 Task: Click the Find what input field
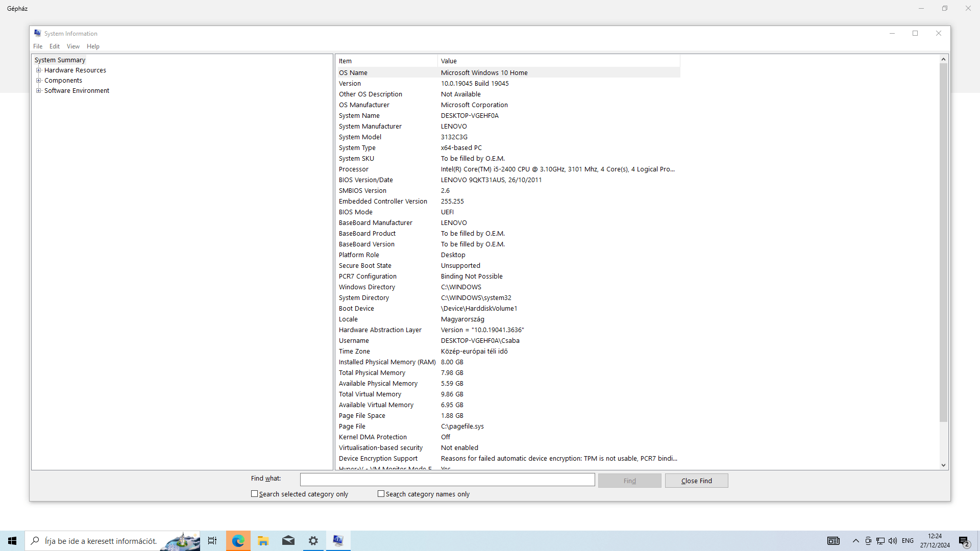tap(447, 480)
